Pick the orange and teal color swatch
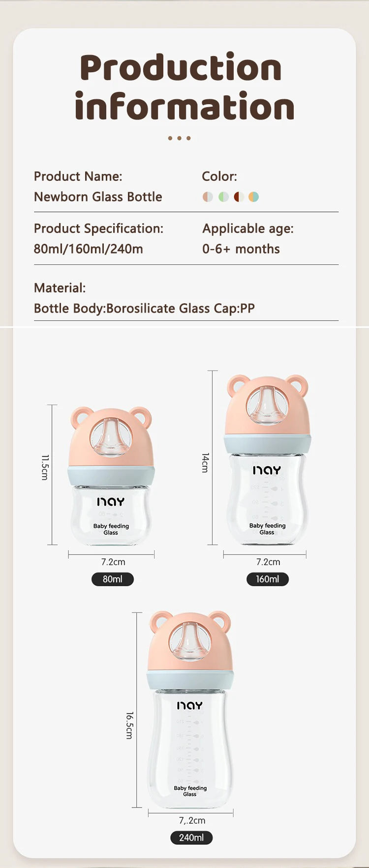The width and height of the screenshot is (369, 868). coord(253,197)
